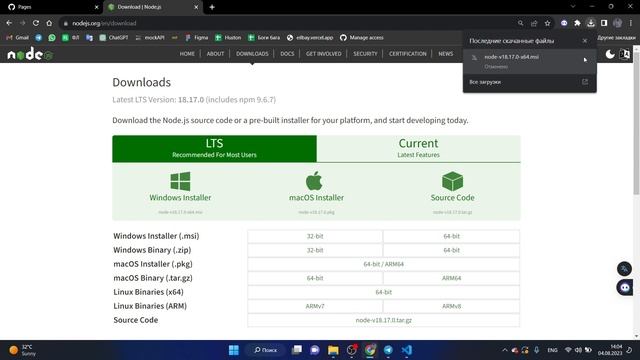The width and height of the screenshot is (640, 360).
Task: Open HOME in site navigation
Action: click(x=187, y=53)
